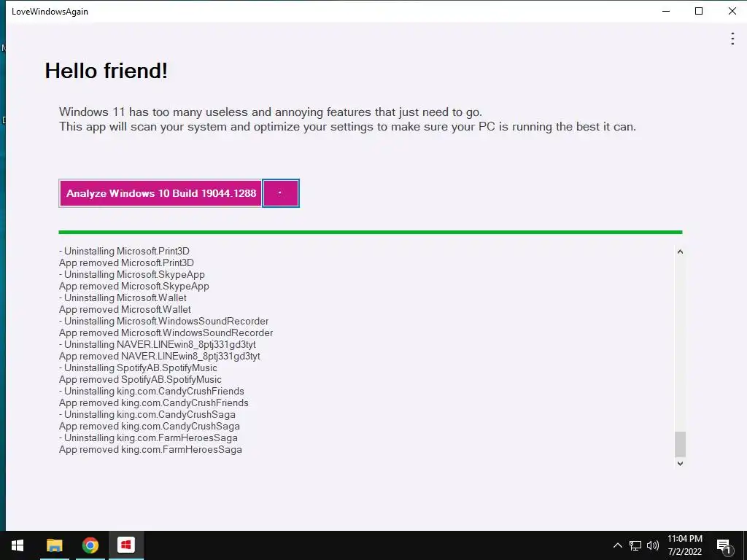The image size is (747, 560).
Task: Click the log scrollbar down arrow
Action: click(680, 463)
